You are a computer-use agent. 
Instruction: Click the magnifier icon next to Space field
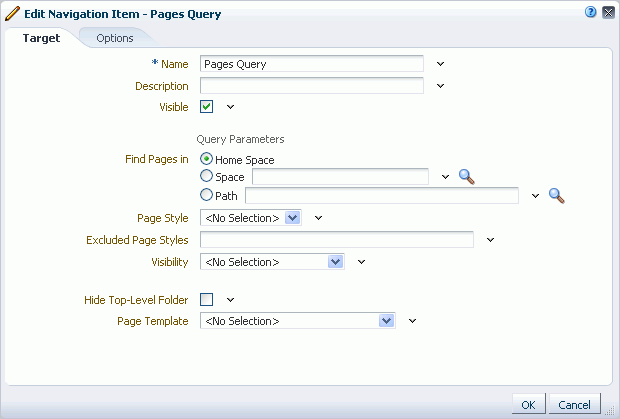tap(467, 177)
